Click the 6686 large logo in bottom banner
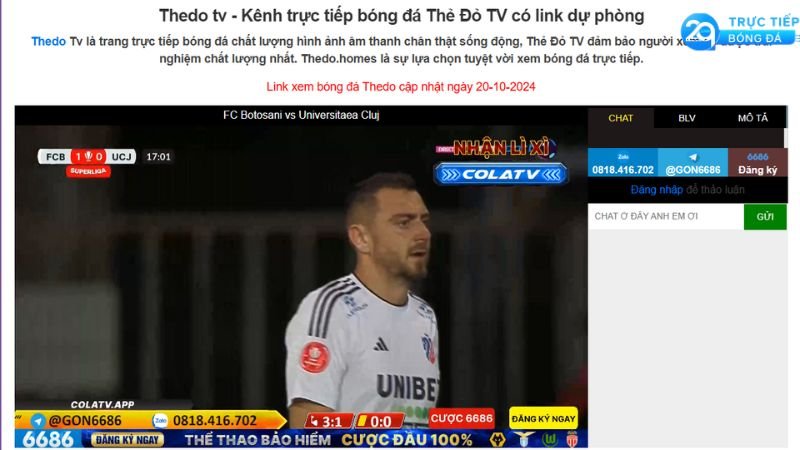The image size is (800, 450). pyautogui.click(x=48, y=439)
